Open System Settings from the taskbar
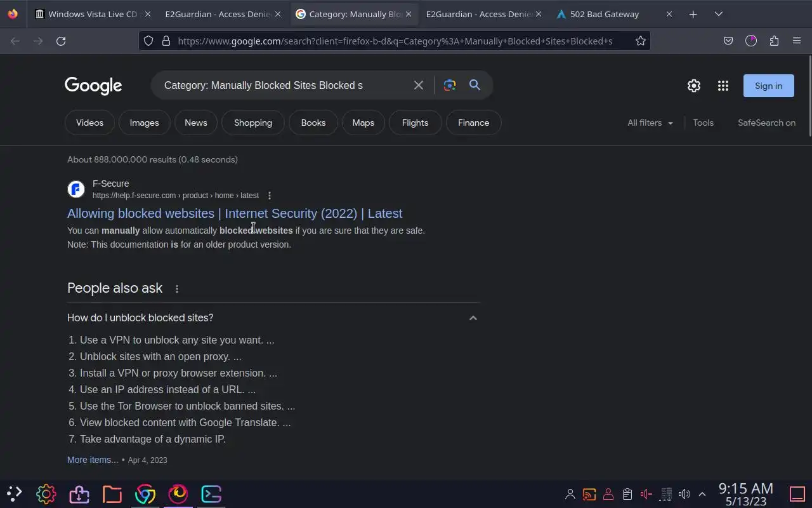Screen dimensions: 812x508 point(46,493)
